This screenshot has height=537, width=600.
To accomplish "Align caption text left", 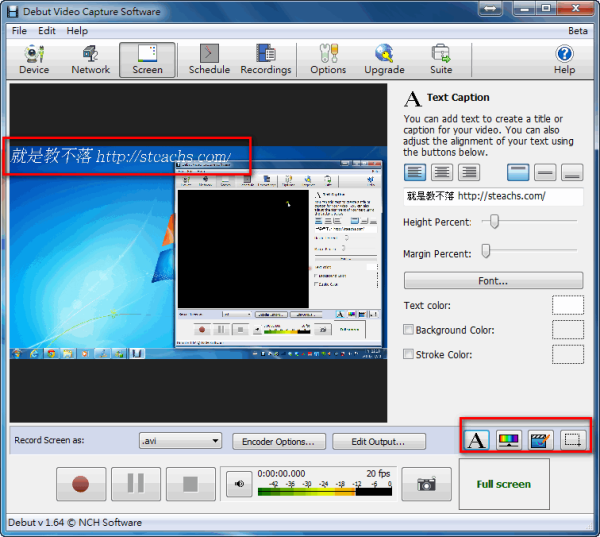I will pyautogui.click(x=415, y=172).
